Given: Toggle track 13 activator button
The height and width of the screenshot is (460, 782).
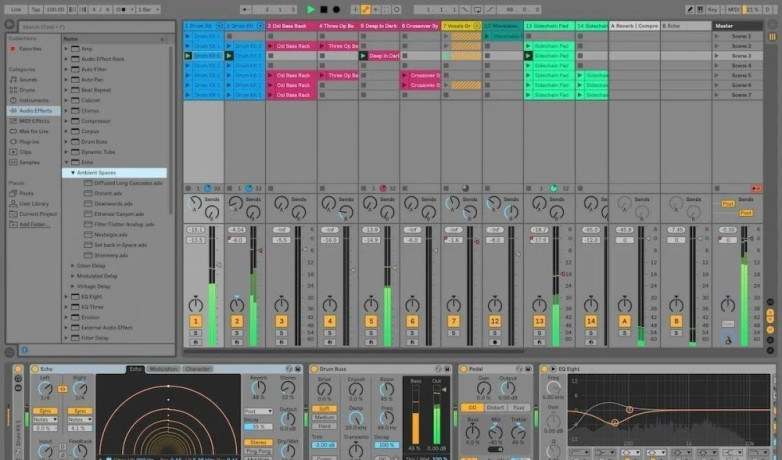Looking at the screenshot, I should [x=539, y=321].
